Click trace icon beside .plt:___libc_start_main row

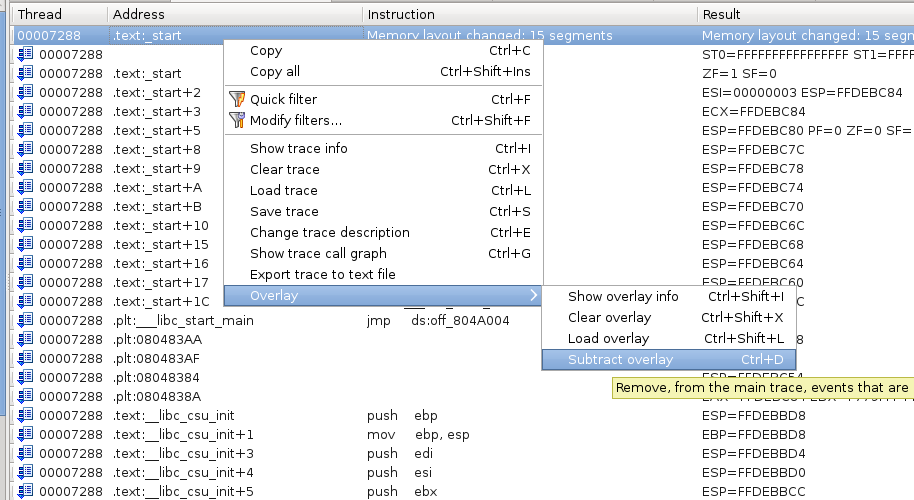[25, 320]
